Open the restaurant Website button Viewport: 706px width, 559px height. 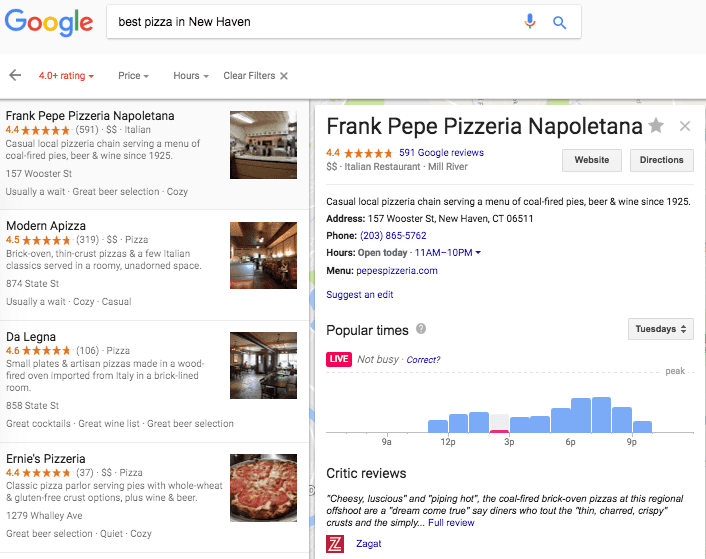(592, 160)
